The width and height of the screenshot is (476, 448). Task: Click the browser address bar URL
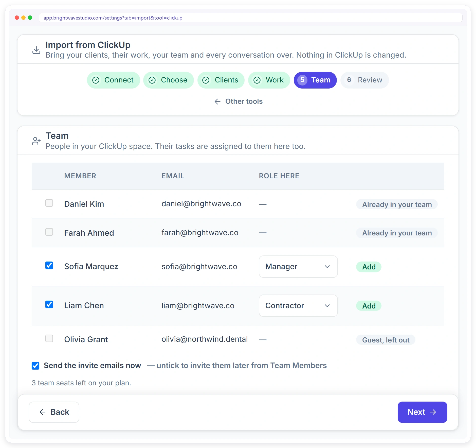113,18
